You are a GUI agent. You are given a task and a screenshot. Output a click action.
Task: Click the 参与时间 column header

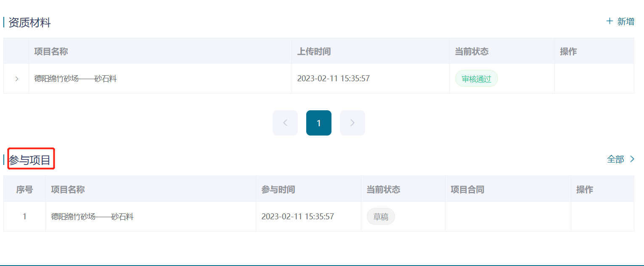(278, 189)
